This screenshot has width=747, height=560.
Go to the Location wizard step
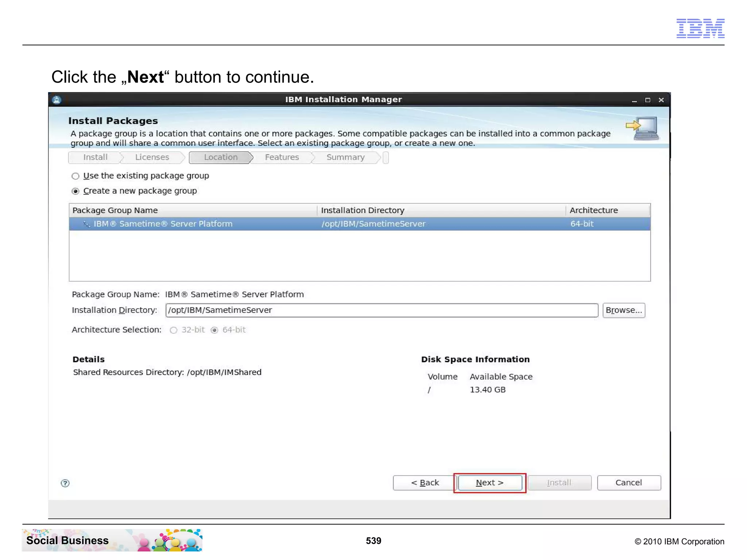coord(221,157)
